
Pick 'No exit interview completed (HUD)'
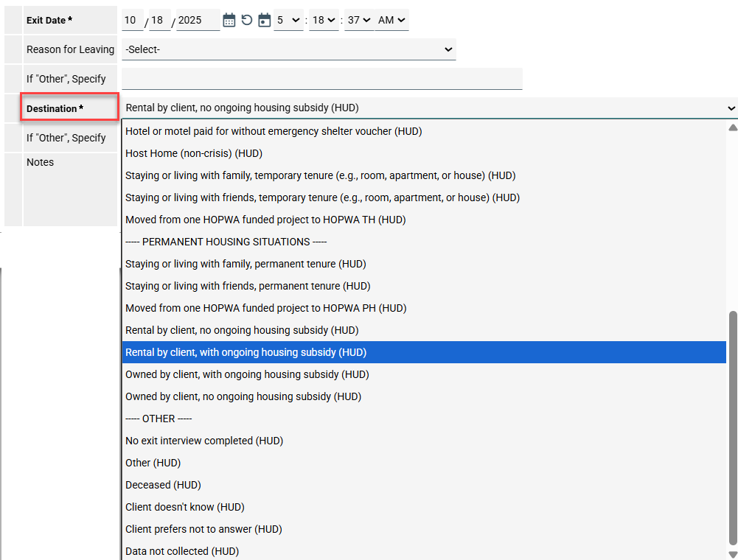[x=204, y=441]
